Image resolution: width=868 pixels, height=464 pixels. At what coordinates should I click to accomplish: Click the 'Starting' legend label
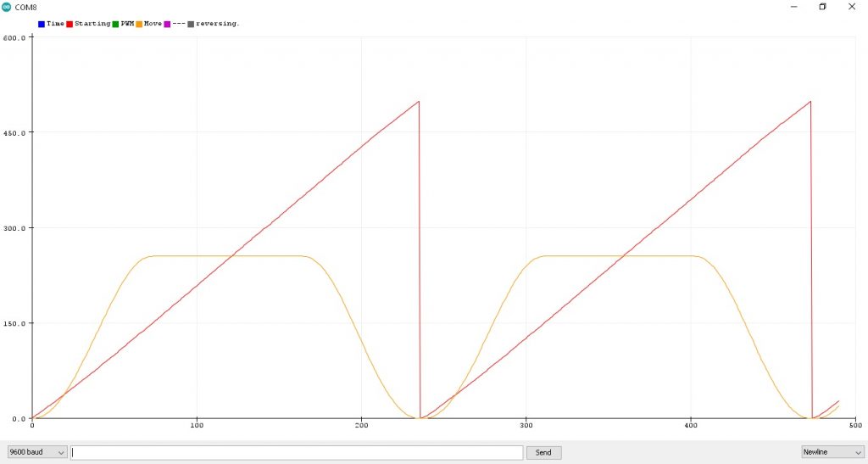tap(92, 24)
